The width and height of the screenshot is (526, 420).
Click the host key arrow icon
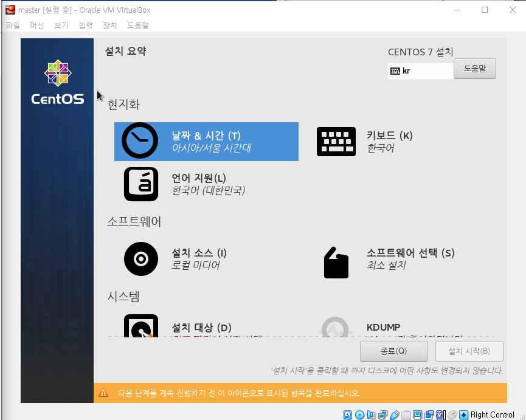[x=463, y=415]
